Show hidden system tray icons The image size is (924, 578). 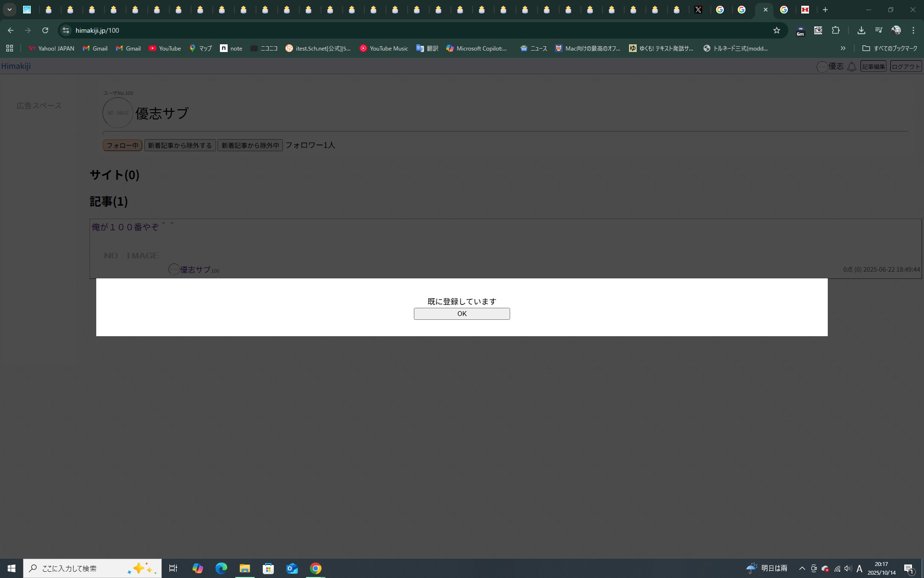(802, 568)
